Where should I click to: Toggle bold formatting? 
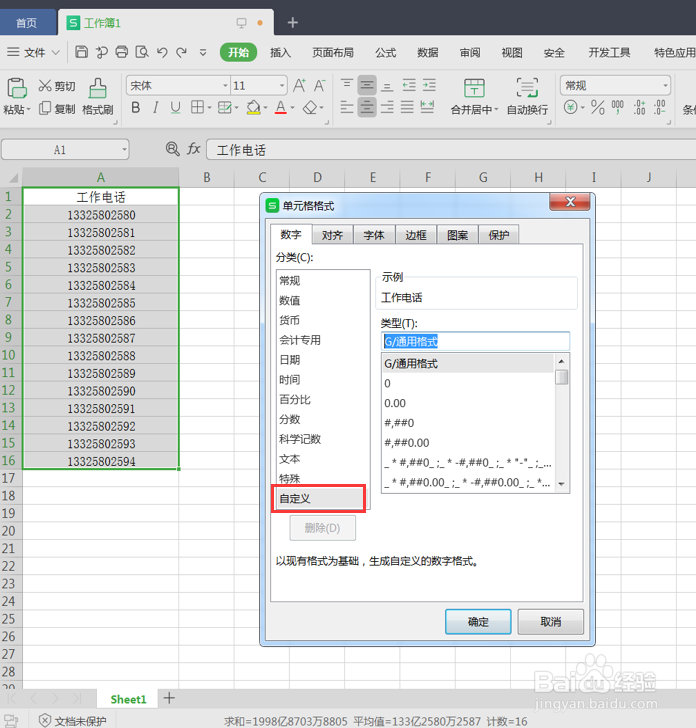[x=136, y=108]
